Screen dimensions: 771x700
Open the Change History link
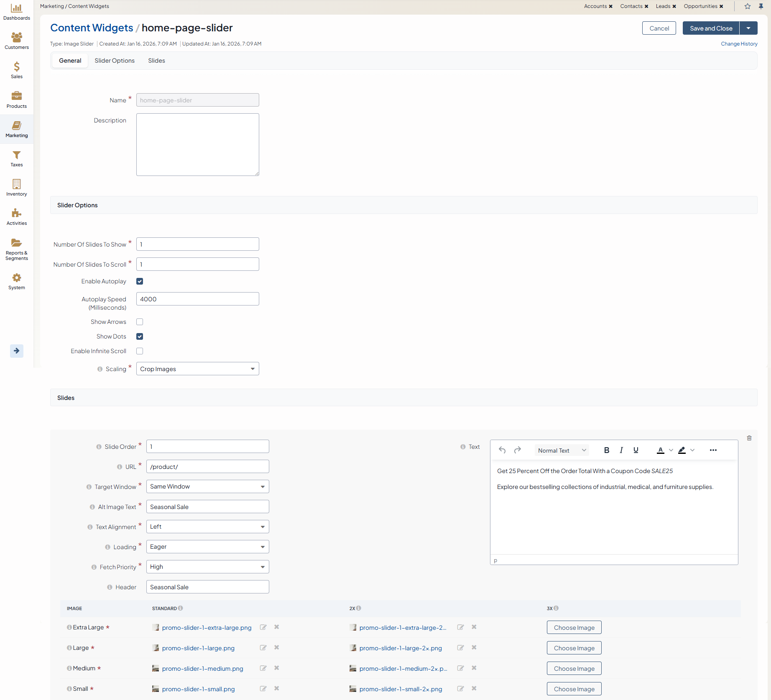[x=739, y=44]
